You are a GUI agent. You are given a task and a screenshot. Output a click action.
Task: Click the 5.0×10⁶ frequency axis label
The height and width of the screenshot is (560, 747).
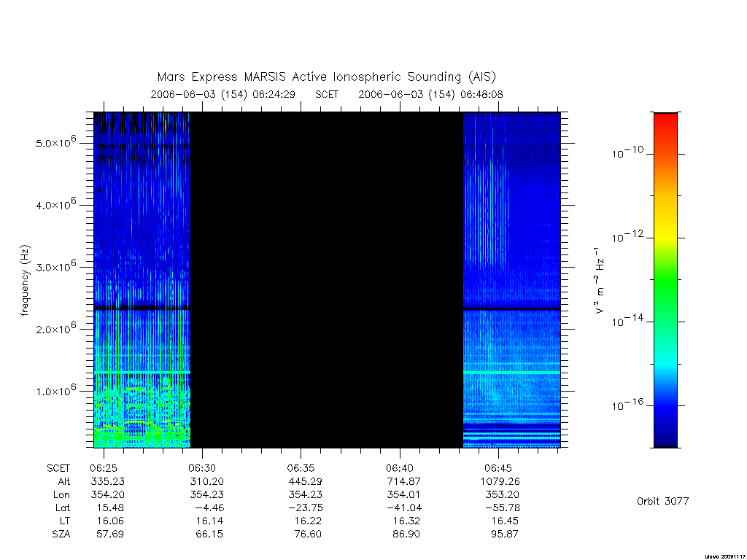[x=55, y=142]
